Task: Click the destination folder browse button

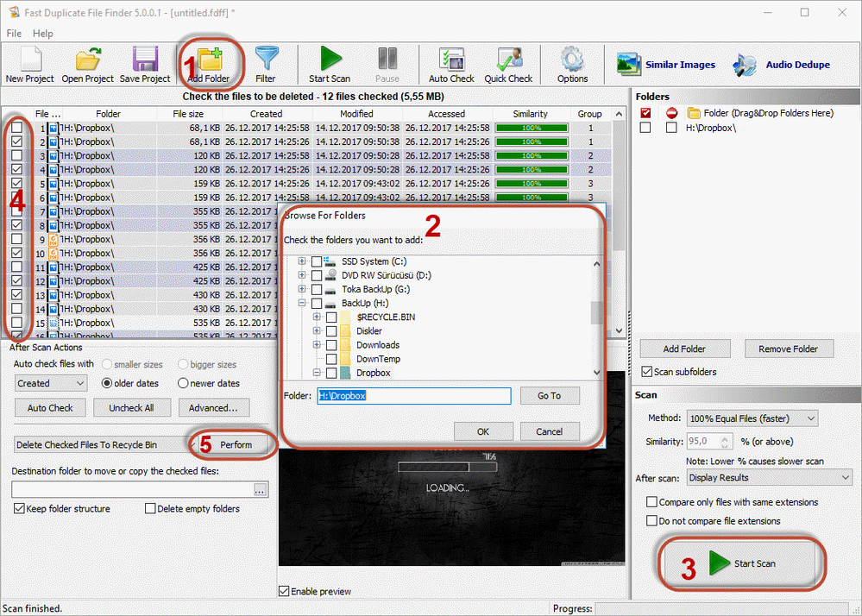Action: [x=260, y=490]
